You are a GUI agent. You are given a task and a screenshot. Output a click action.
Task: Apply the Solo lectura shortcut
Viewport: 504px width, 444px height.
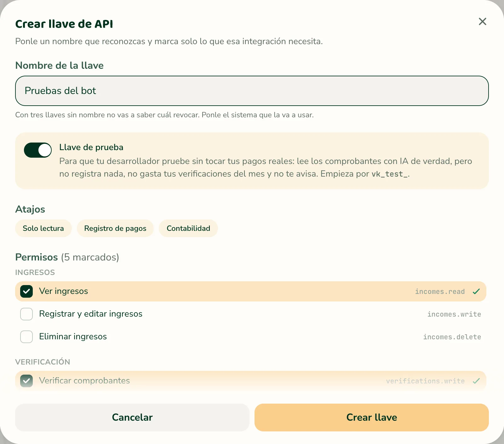click(43, 228)
